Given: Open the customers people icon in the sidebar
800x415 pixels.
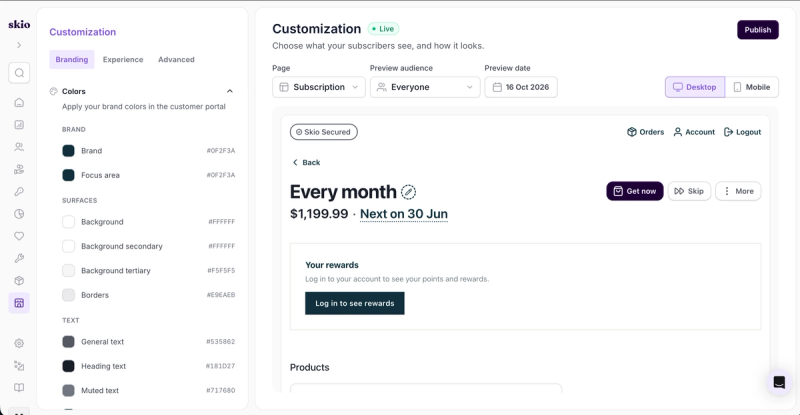Looking at the screenshot, I should [19, 147].
